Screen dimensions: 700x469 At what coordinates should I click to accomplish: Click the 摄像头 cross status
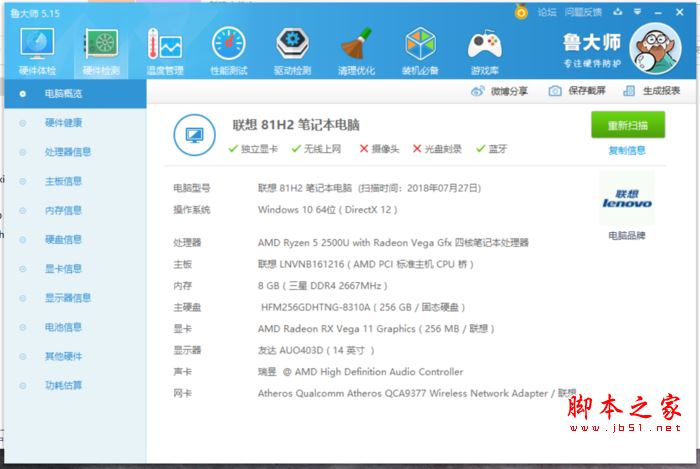(379, 149)
